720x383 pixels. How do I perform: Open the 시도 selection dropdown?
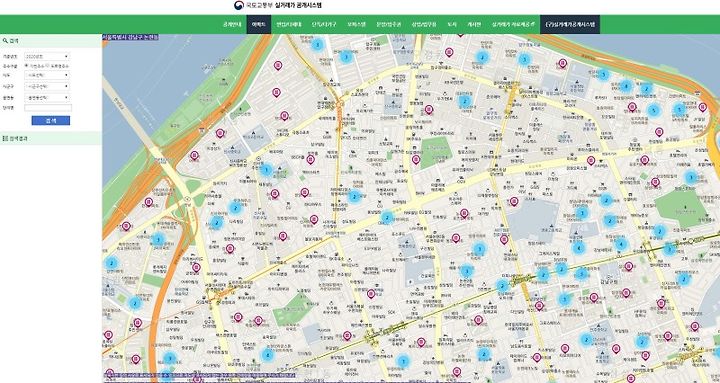coord(47,75)
